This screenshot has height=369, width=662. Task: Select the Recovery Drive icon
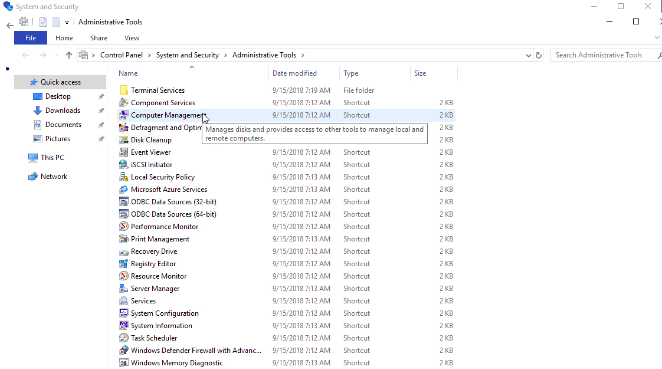point(123,251)
